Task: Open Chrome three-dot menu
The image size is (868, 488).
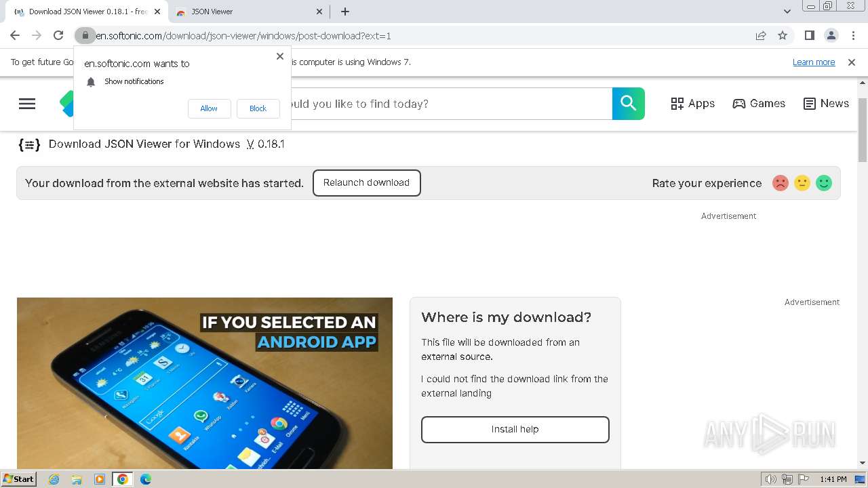Action: 852,35
